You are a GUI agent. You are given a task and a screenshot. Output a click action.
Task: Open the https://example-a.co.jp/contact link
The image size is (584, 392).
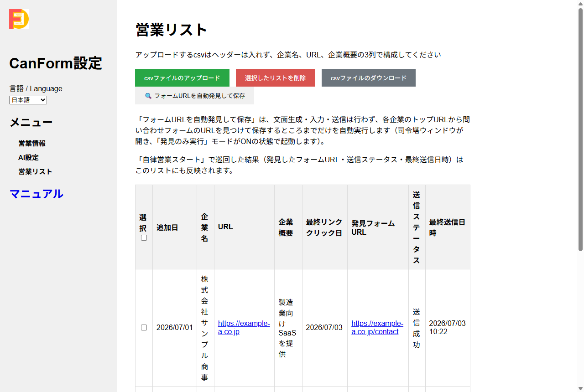[x=377, y=327]
